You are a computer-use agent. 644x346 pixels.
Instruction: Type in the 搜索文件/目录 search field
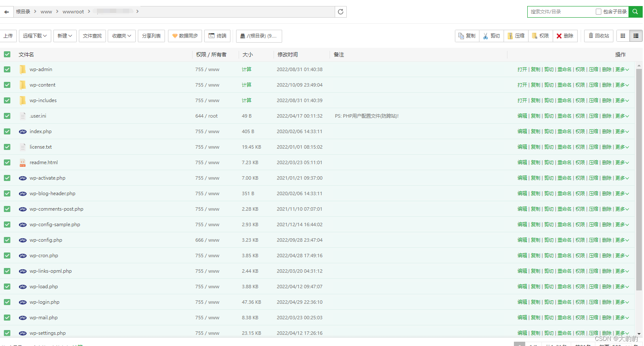click(x=560, y=12)
